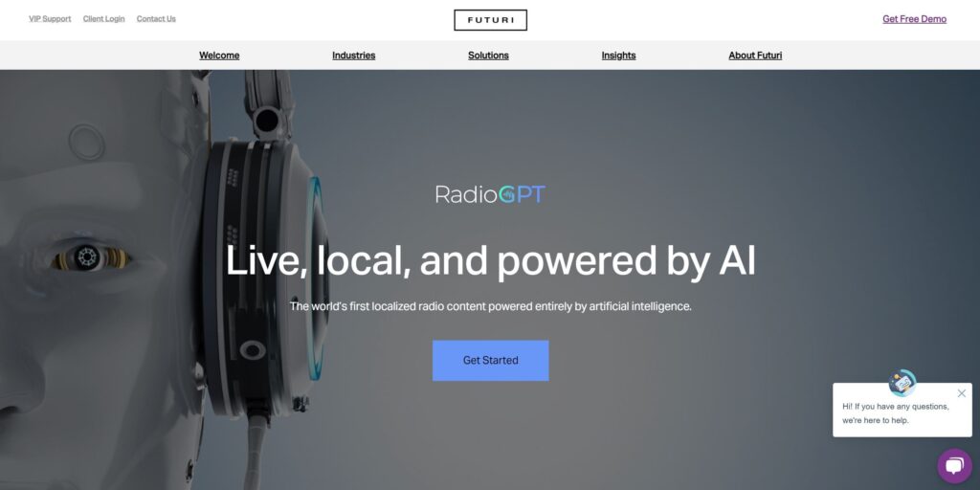
Task: Click the chat greeting message text
Action: coord(896,413)
